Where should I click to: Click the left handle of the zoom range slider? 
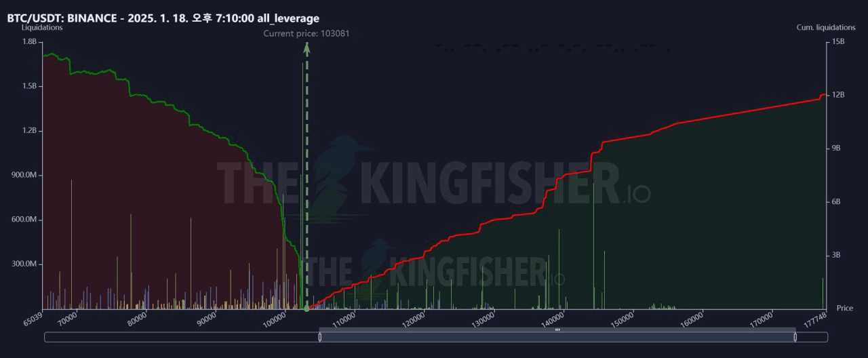(319, 337)
